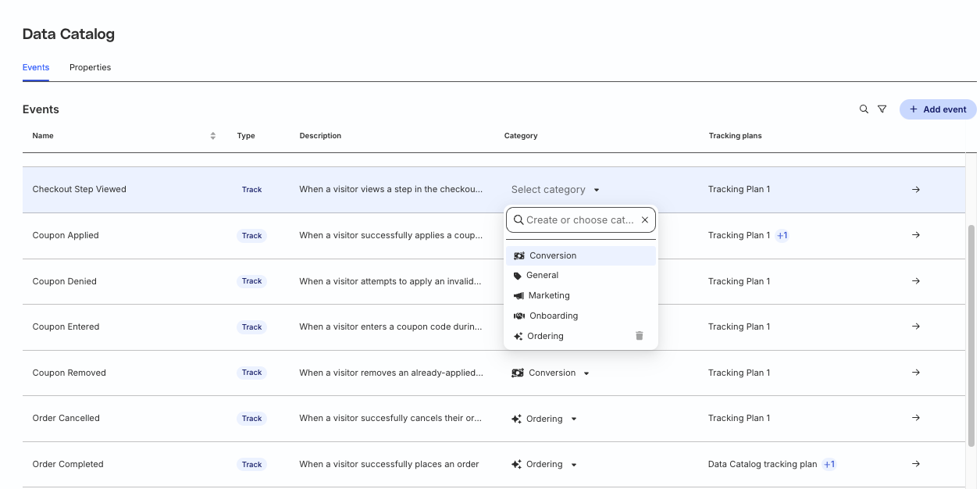Click the +1 badge on Coupon Applied

(x=782, y=235)
